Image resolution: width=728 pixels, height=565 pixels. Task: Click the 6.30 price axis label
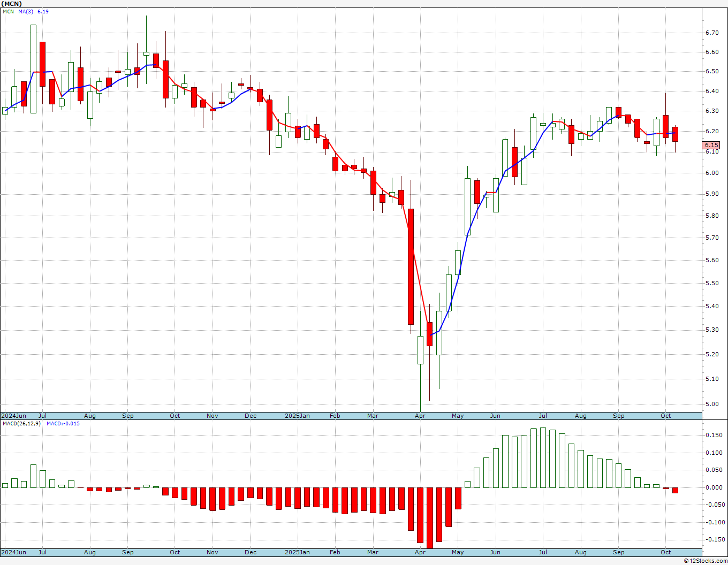pyautogui.click(x=712, y=111)
